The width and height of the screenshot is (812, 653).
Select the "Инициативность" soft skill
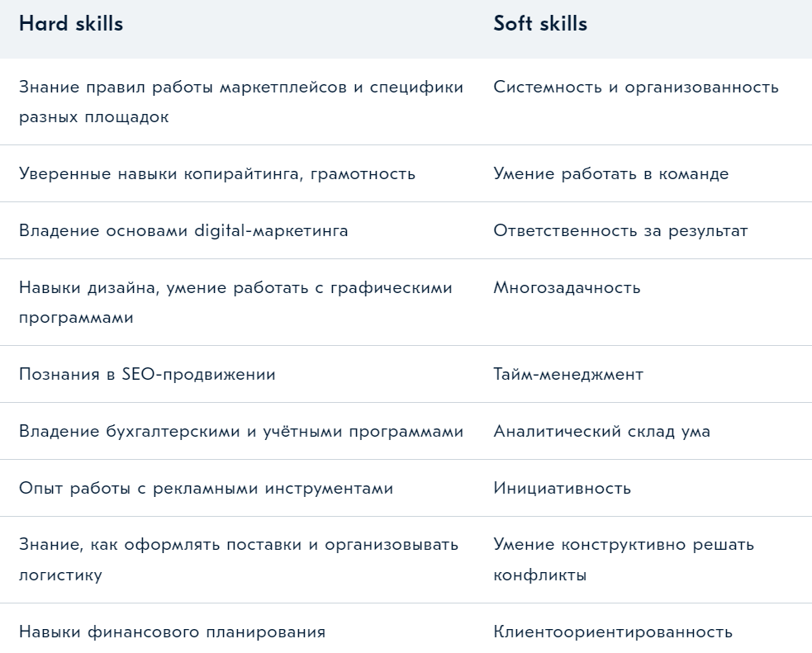562,488
